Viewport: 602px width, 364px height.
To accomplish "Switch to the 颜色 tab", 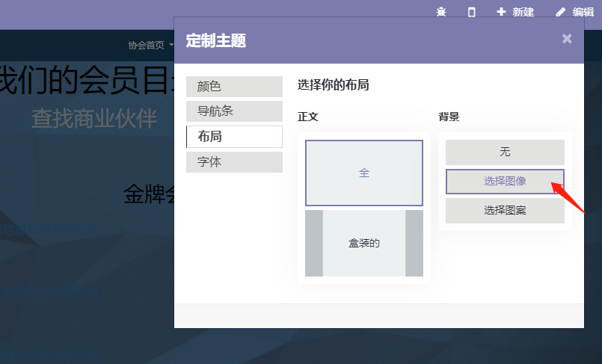I will 234,87.
